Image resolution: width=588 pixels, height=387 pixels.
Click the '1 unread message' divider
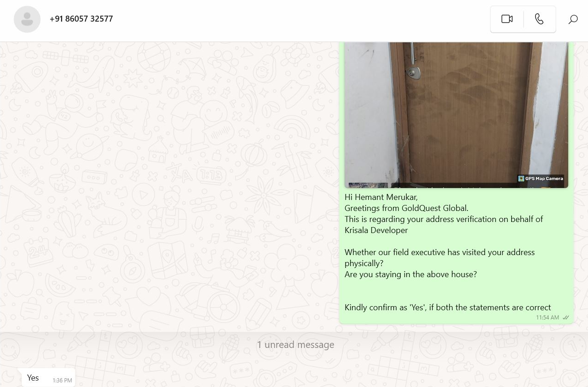(x=295, y=345)
